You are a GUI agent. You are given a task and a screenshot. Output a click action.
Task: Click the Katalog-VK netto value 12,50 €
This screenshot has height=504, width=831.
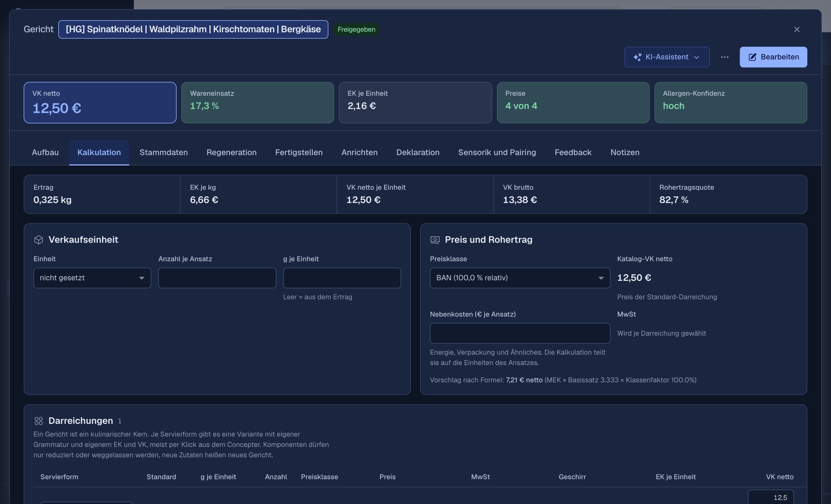pos(634,278)
